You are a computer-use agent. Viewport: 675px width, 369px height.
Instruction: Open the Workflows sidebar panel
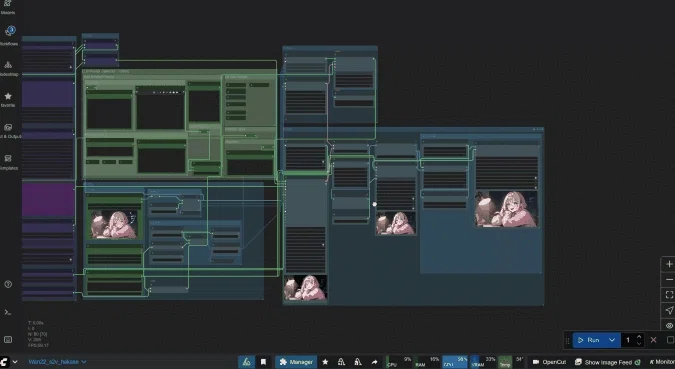pyautogui.click(x=9, y=35)
